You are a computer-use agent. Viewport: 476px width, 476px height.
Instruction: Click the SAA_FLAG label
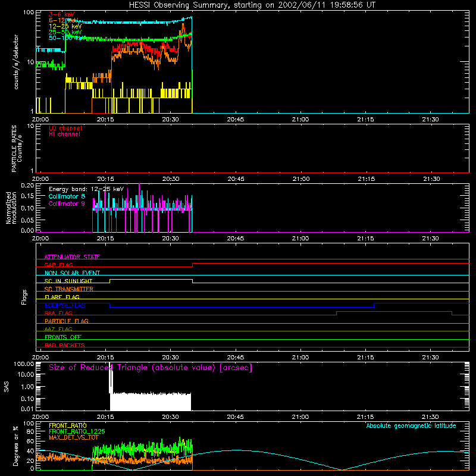[58, 313]
